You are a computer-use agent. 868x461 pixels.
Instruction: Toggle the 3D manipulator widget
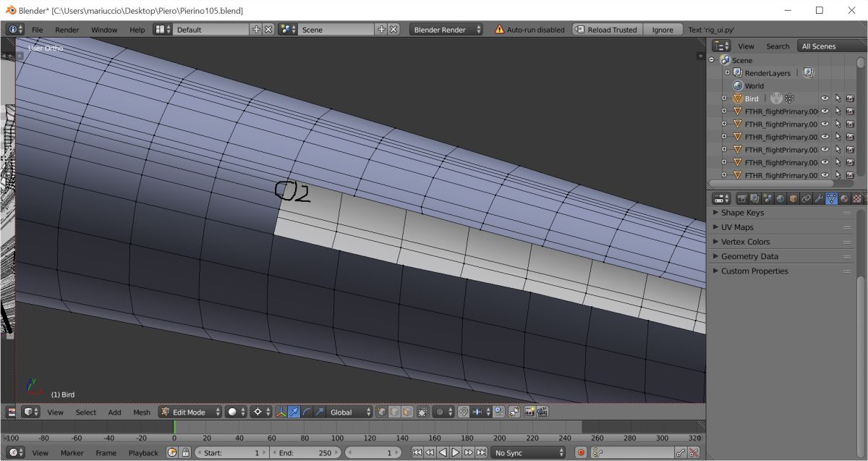click(x=281, y=412)
